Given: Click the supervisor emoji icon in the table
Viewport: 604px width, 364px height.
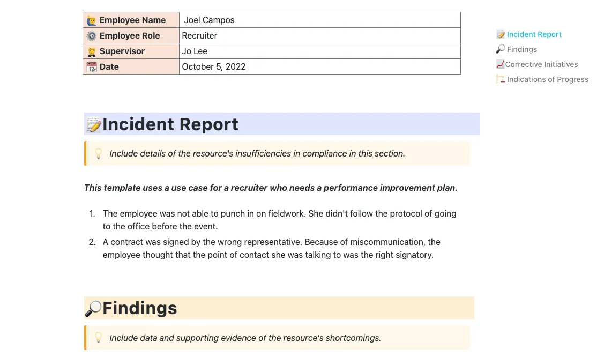Looking at the screenshot, I should coord(91,51).
